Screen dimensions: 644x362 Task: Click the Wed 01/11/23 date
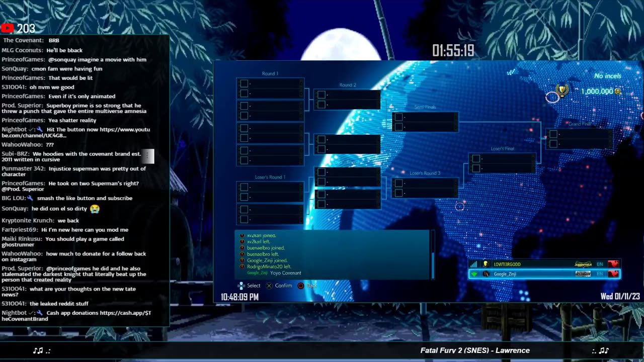point(620,297)
